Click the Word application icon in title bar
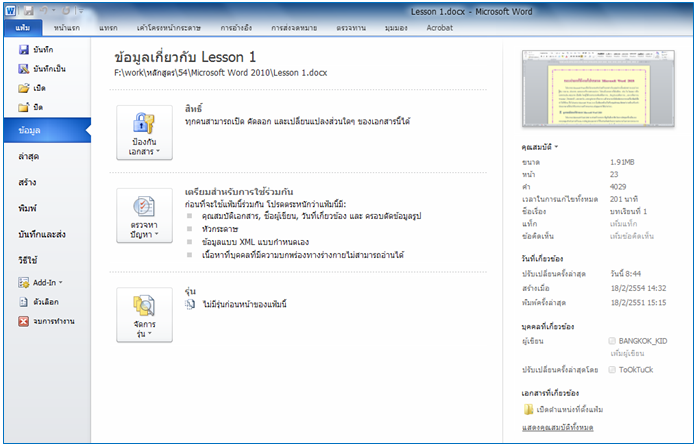 pos(10,11)
